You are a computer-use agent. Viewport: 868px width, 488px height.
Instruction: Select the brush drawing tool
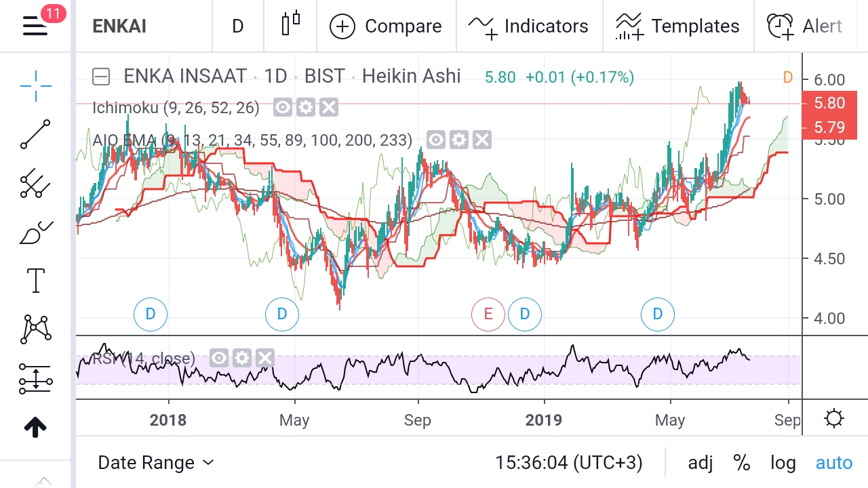pos(35,232)
